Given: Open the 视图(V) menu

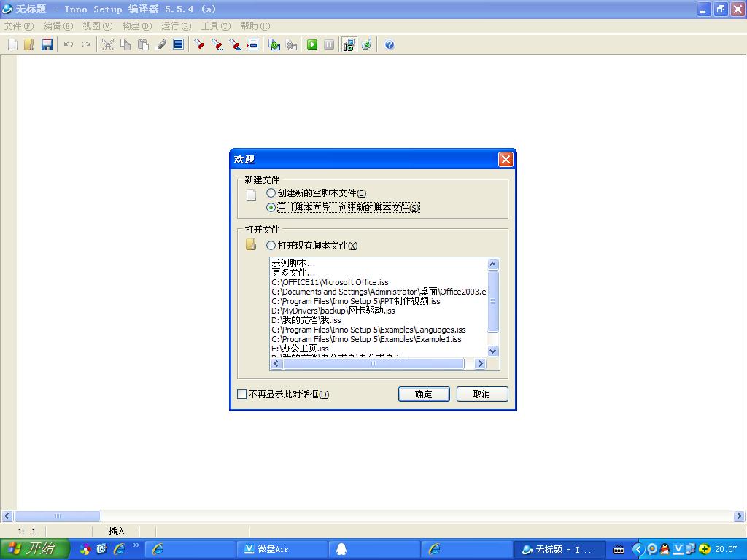Looking at the screenshot, I should (98, 26).
